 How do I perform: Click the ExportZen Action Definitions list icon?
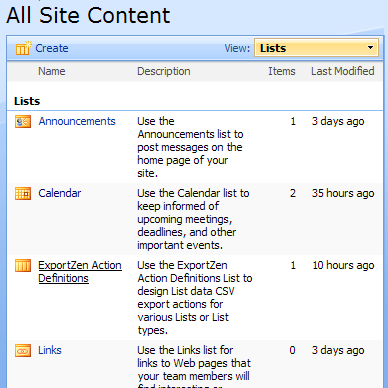(23, 266)
